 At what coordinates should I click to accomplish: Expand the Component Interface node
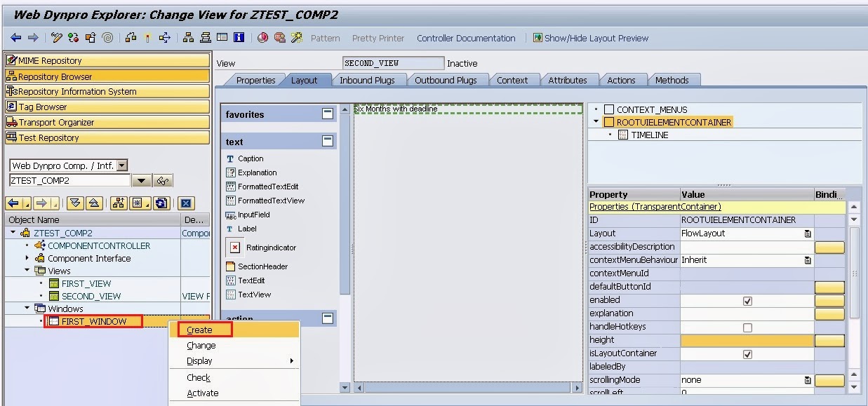pyautogui.click(x=27, y=258)
